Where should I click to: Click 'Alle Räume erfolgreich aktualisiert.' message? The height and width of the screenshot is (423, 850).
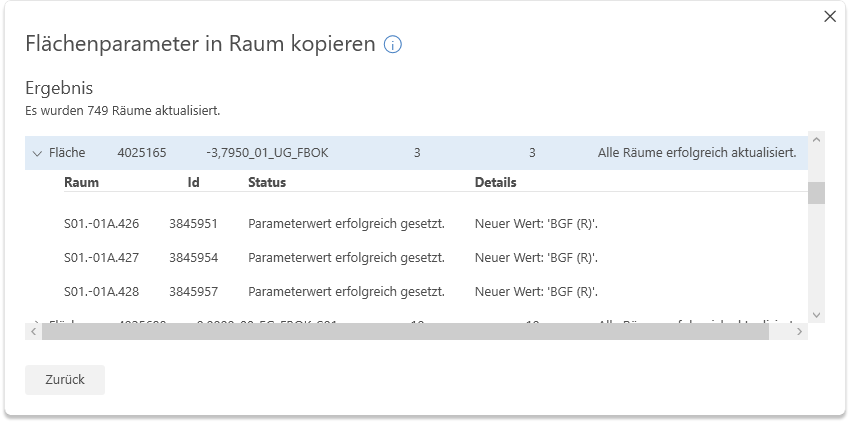[696, 153]
